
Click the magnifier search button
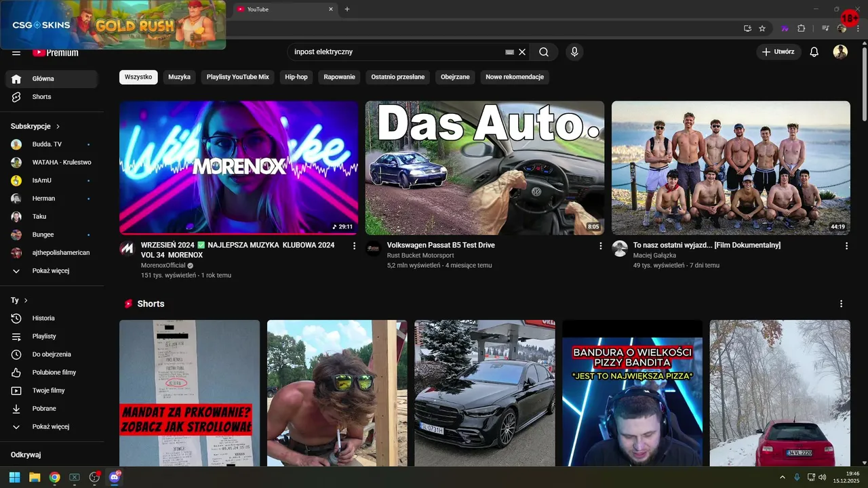coord(544,52)
